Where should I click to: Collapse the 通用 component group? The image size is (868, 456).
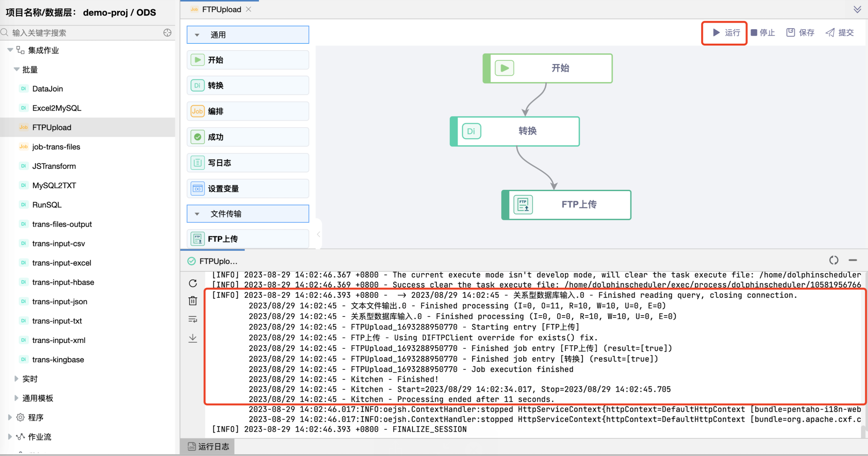(197, 35)
